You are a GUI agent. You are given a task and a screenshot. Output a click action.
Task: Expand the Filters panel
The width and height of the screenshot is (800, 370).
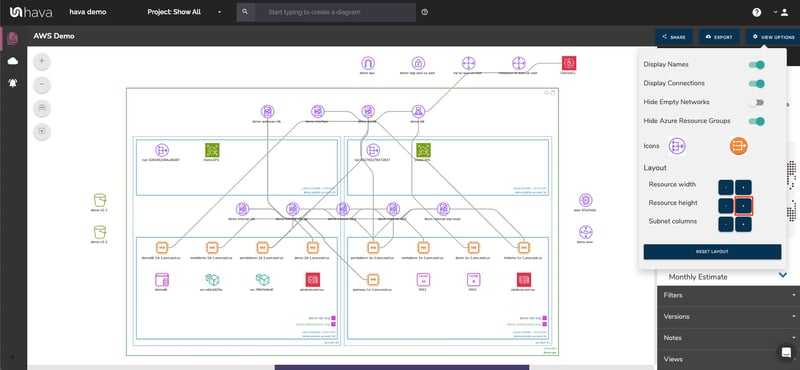[728, 295]
